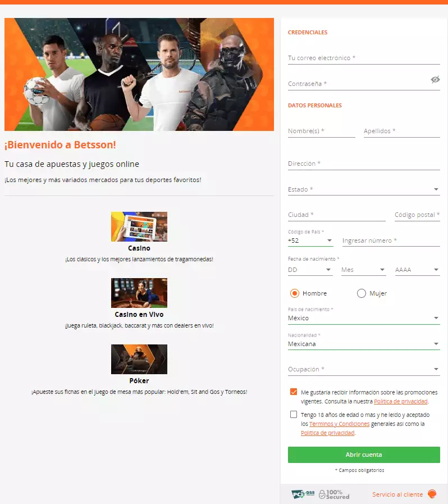Select the Mujer radio button
The height and width of the screenshot is (504, 448).
tap(362, 293)
